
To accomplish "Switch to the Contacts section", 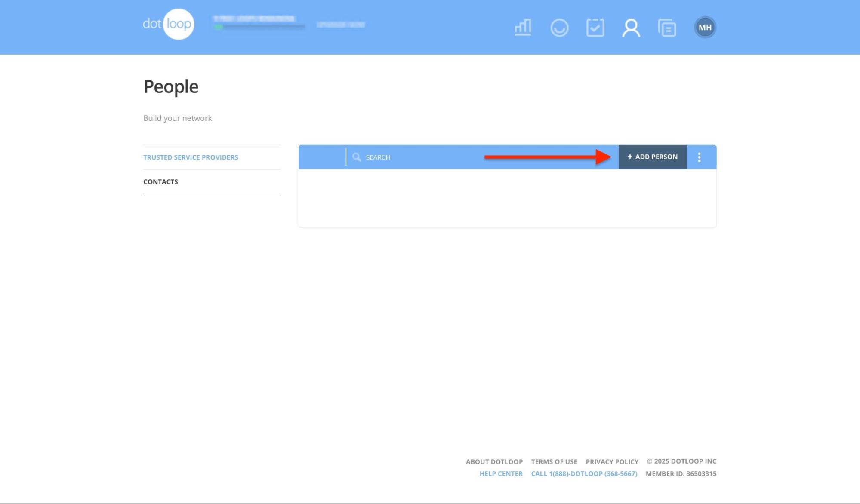I will tap(160, 181).
